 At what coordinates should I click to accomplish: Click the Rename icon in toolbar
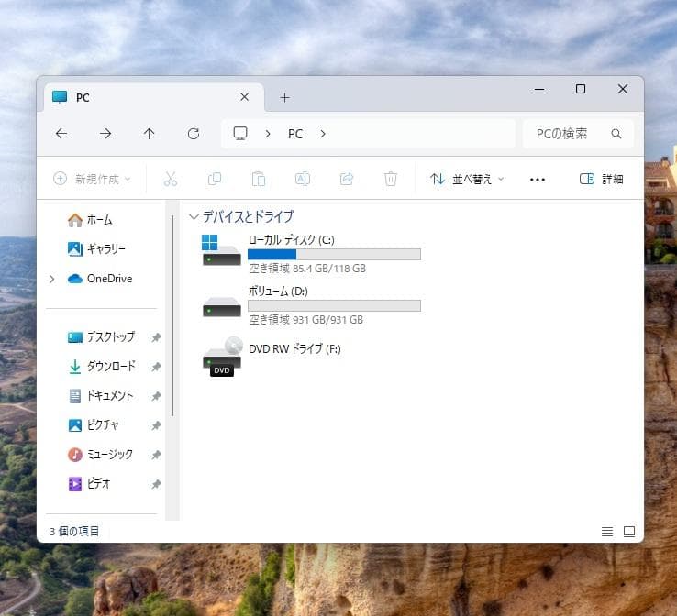coord(303,179)
